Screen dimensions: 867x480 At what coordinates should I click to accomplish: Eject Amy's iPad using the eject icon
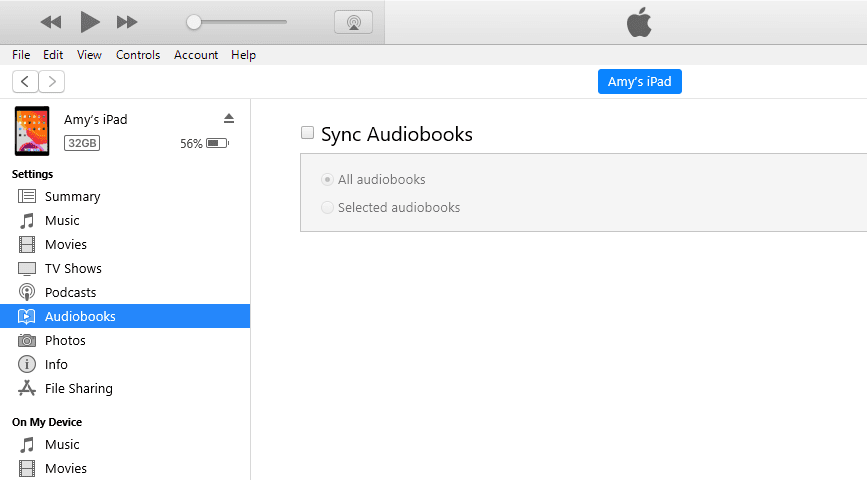click(229, 118)
